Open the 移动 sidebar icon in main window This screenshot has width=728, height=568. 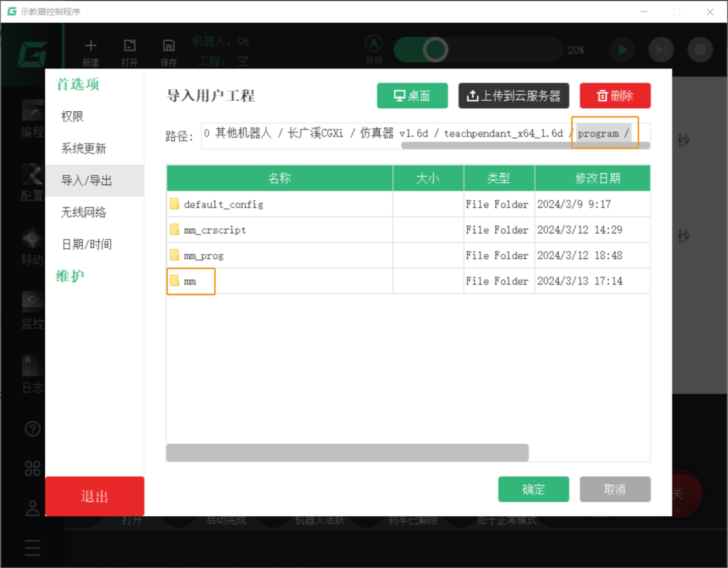tap(32, 238)
